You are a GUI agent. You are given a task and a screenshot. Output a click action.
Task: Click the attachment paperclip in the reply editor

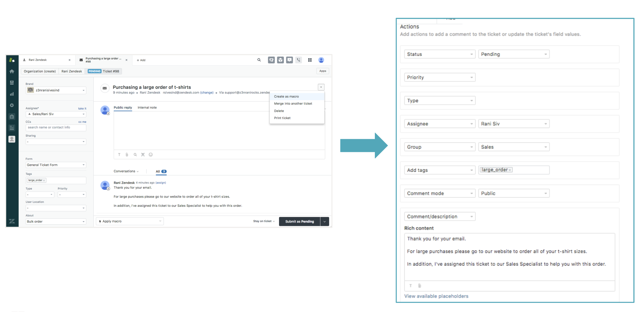coord(127,155)
